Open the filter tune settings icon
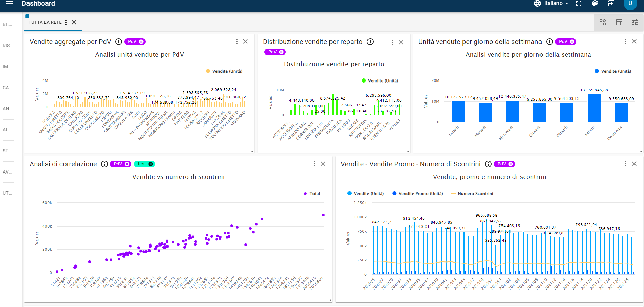 (635, 22)
